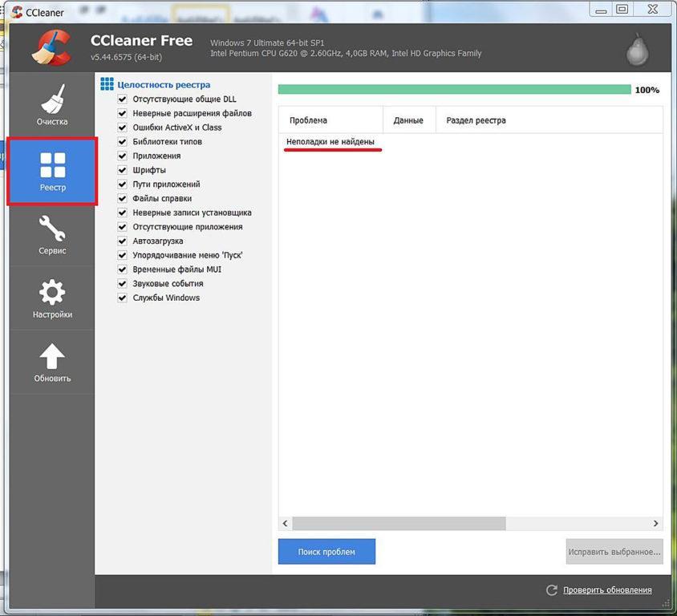Click the CCleaner logo in header
The image size is (677, 616).
click(x=51, y=47)
